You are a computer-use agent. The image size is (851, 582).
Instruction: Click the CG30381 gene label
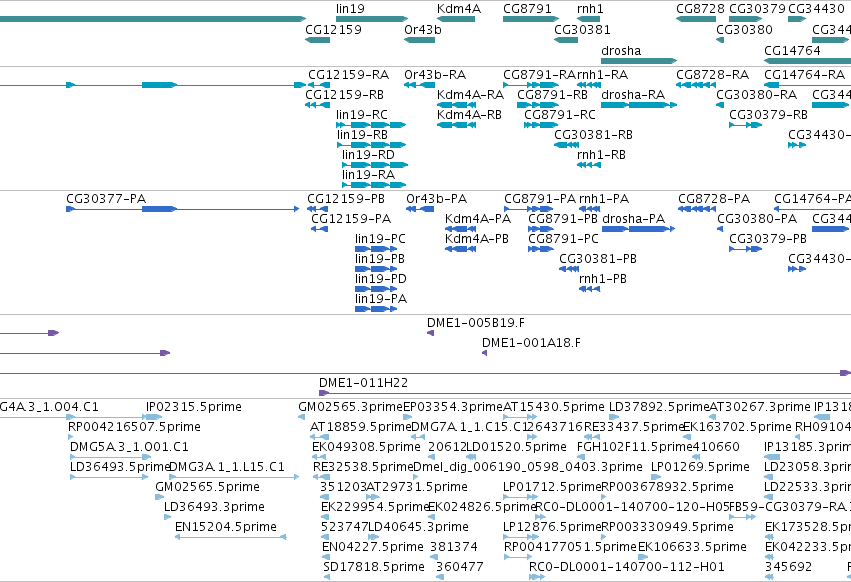(x=582, y=29)
